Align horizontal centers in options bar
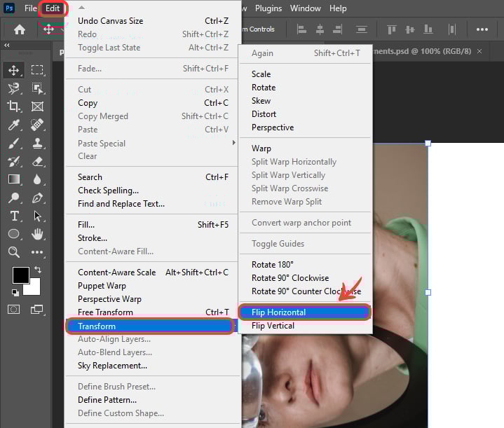 (x=320, y=29)
